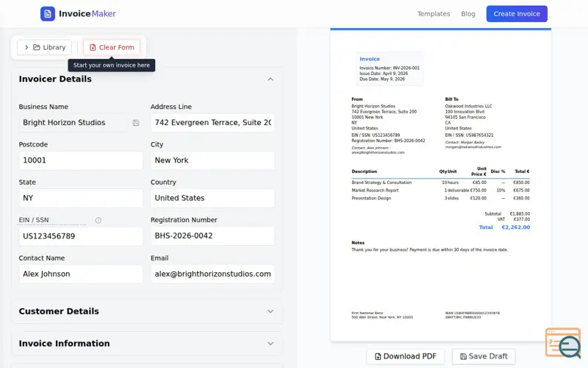Click the invoice preview Total €2,262.00
This screenshot has width=588, height=368.
(504, 227)
